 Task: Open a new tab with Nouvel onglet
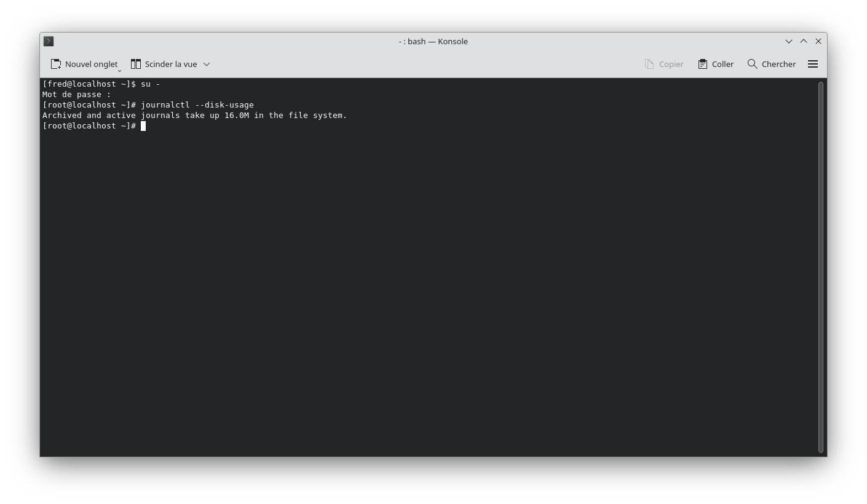point(84,64)
